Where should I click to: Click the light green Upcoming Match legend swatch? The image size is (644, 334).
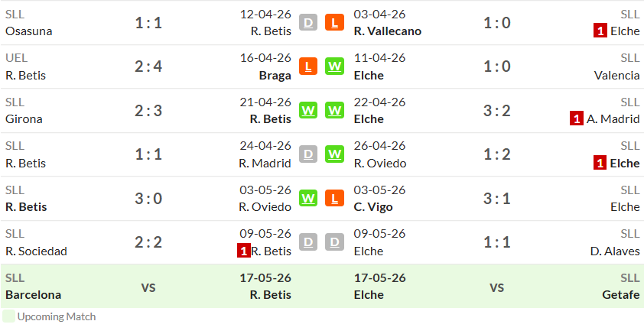tap(8, 316)
